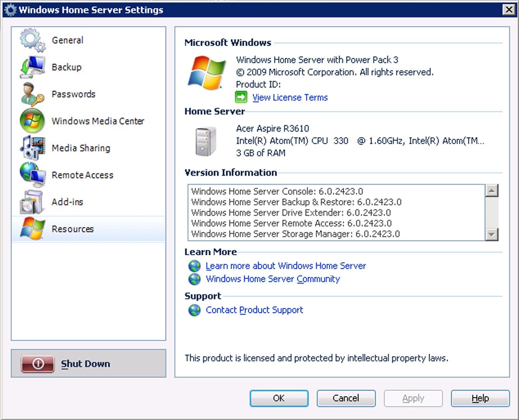The width and height of the screenshot is (519, 420).
Task: Click Contact Product Support link
Action: (x=254, y=310)
